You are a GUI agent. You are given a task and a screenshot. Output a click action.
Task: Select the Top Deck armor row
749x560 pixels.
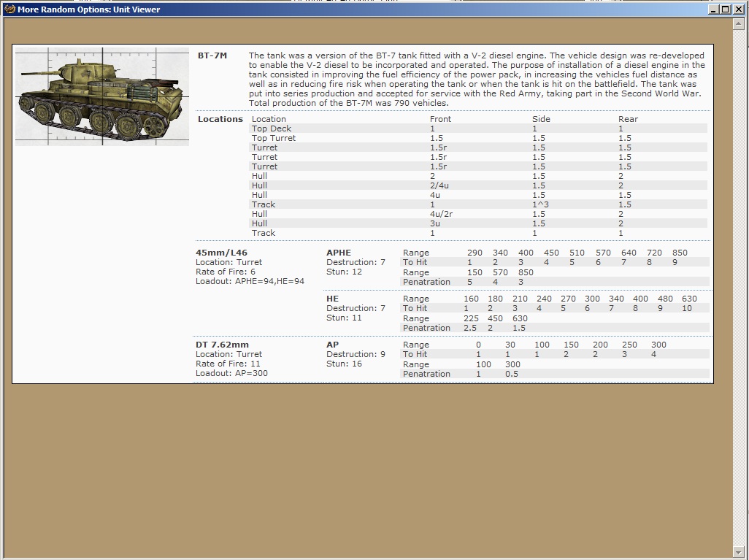click(479, 129)
